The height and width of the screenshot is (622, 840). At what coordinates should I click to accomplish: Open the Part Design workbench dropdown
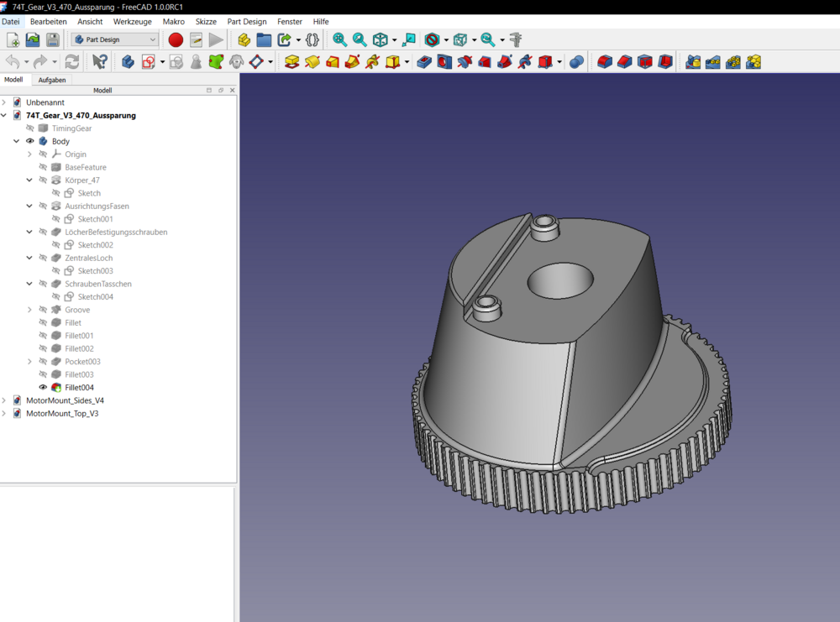115,39
